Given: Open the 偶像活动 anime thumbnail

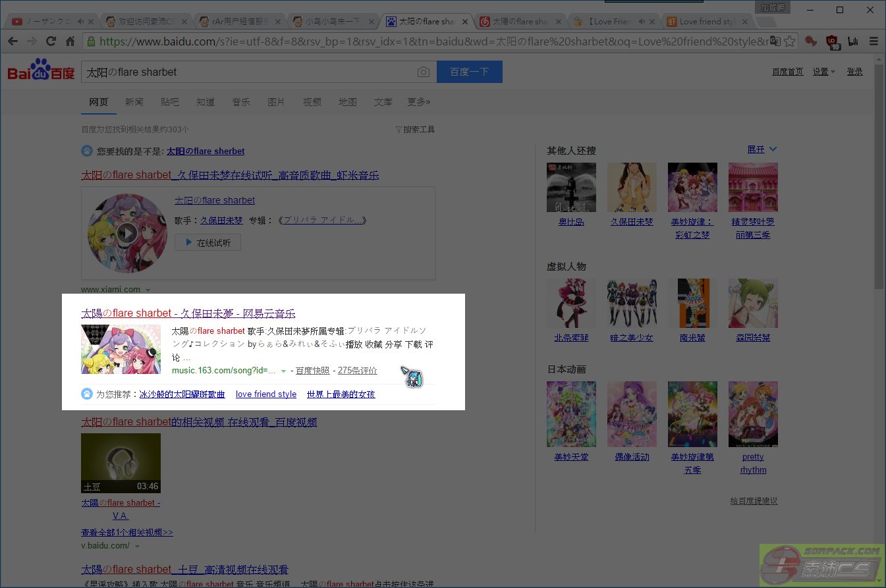Looking at the screenshot, I should point(632,414).
